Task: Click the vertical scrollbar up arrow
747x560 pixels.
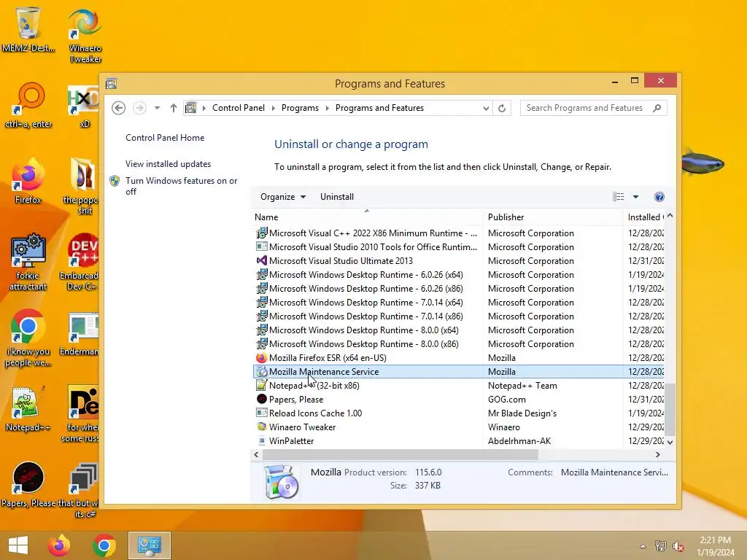Action: pos(670,216)
